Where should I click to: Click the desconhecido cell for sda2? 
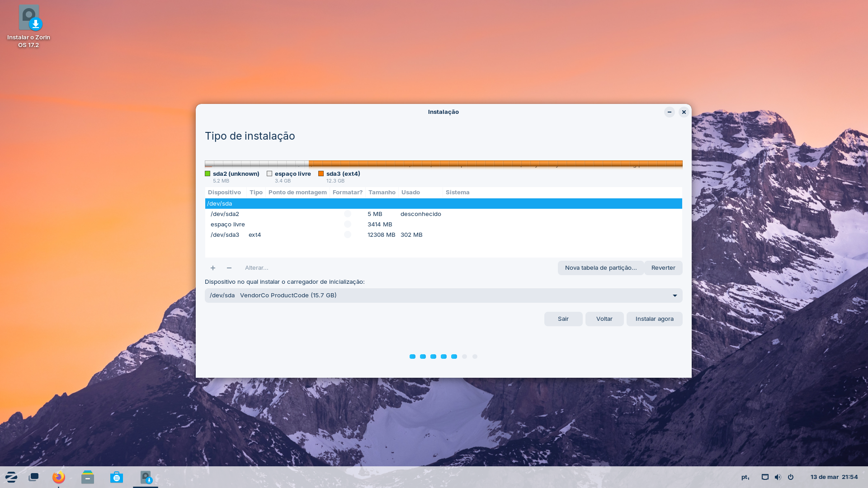pyautogui.click(x=421, y=214)
